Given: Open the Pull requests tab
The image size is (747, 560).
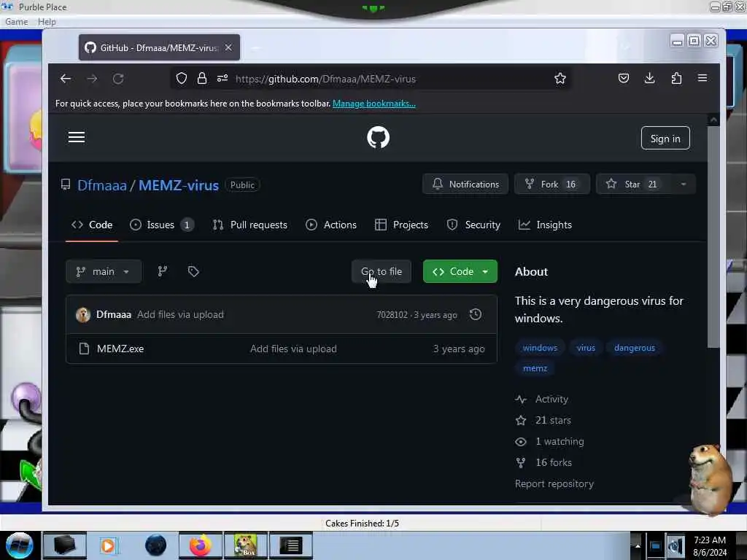Looking at the screenshot, I should click(x=250, y=225).
